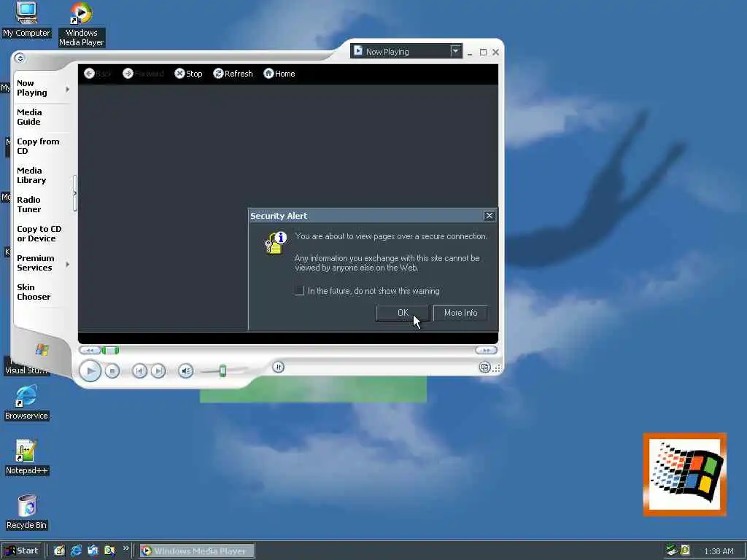Click the Windows logo in the player
The height and width of the screenshot is (560, 747).
pos(42,349)
